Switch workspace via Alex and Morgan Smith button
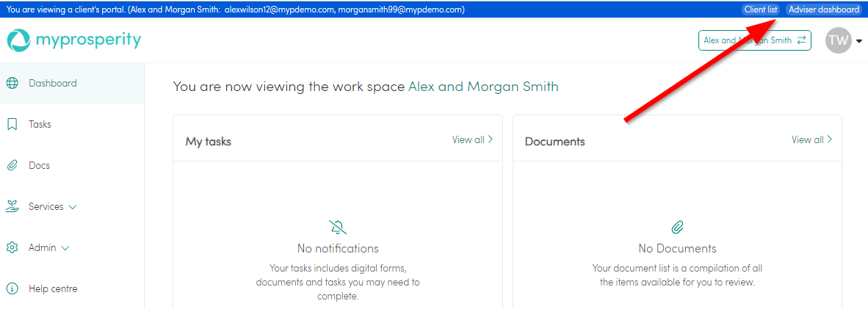Viewport: 868px width, 309px height. coord(754,40)
